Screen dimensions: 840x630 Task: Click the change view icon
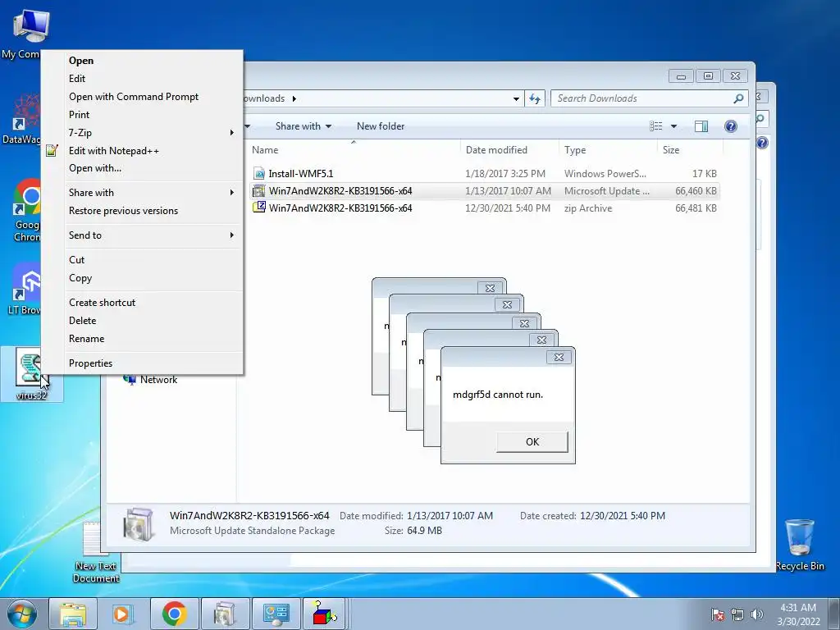(x=655, y=126)
